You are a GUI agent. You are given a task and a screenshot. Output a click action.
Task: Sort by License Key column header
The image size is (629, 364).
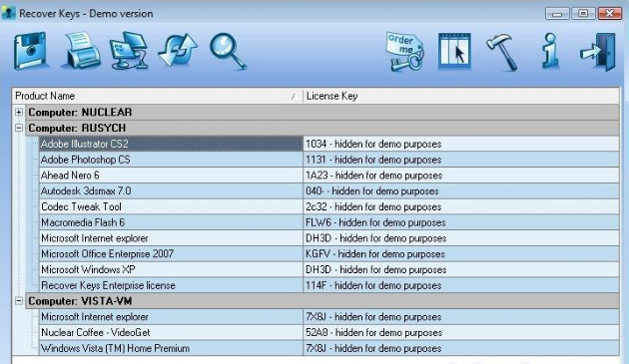coord(461,96)
